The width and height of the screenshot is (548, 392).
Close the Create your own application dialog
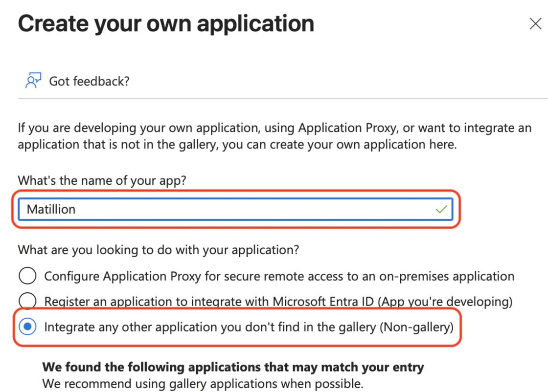tap(535, 23)
